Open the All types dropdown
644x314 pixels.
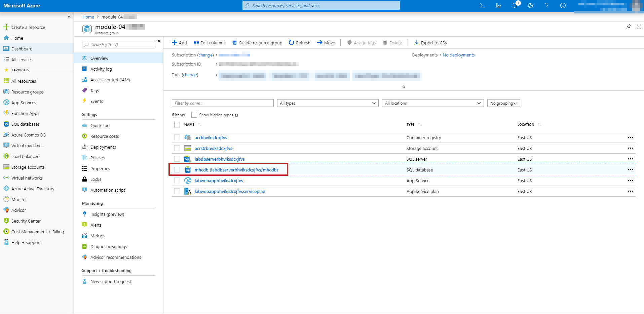(x=328, y=103)
